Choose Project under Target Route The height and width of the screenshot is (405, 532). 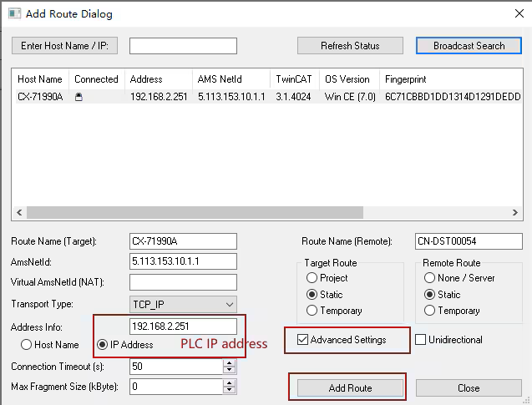point(312,278)
